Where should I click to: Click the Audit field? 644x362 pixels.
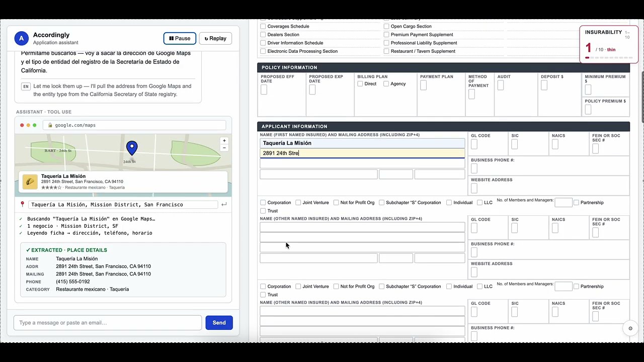501,85
